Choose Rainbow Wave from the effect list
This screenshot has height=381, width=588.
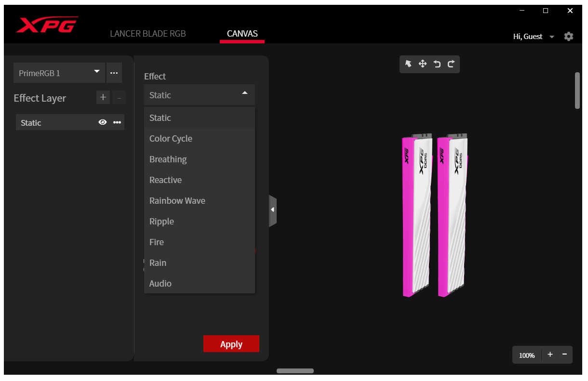(177, 201)
